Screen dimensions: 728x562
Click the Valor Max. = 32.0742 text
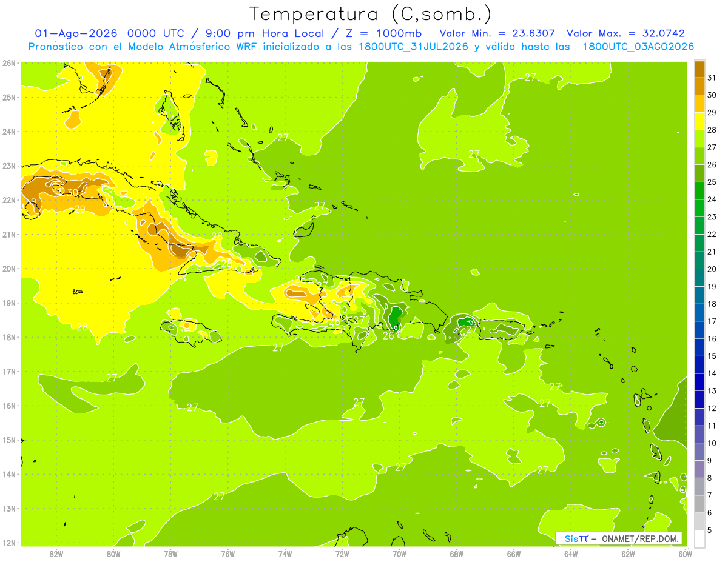click(x=626, y=33)
